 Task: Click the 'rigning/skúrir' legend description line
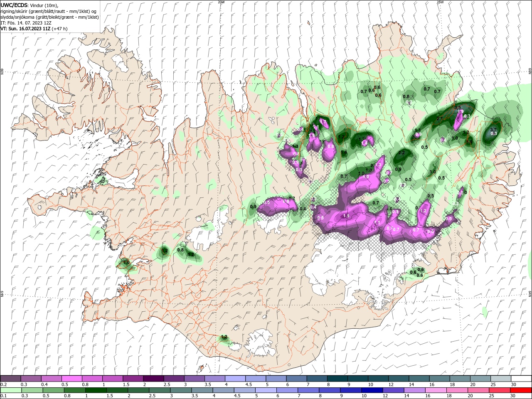[48, 11]
